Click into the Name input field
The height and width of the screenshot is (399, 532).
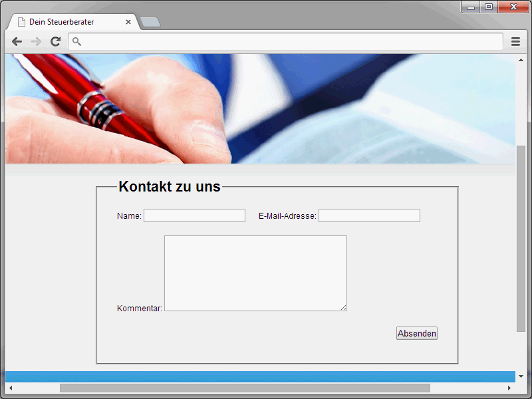pos(194,215)
